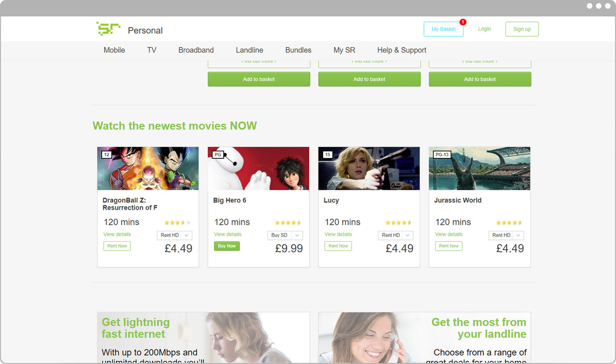Open the My SR menu
The width and height of the screenshot is (616, 364).
tap(344, 50)
